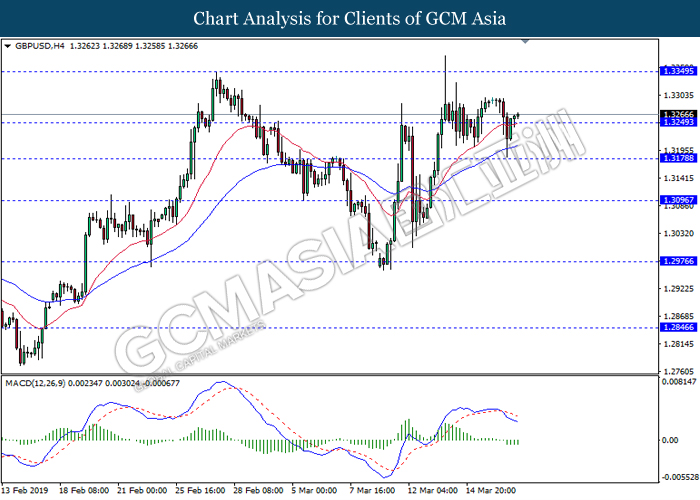Click the 1.27605 price axis value
700x500 pixels.
[x=679, y=371]
